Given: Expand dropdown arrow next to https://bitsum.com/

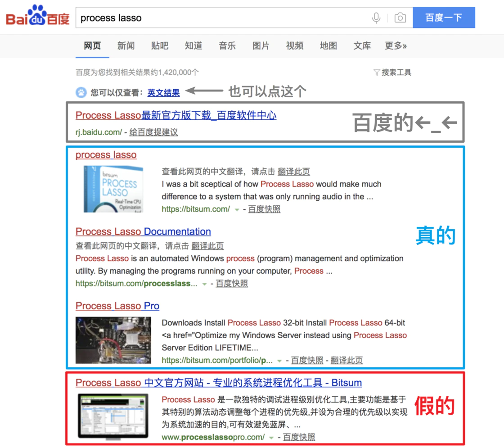Looking at the screenshot, I should [x=237, y=209].
